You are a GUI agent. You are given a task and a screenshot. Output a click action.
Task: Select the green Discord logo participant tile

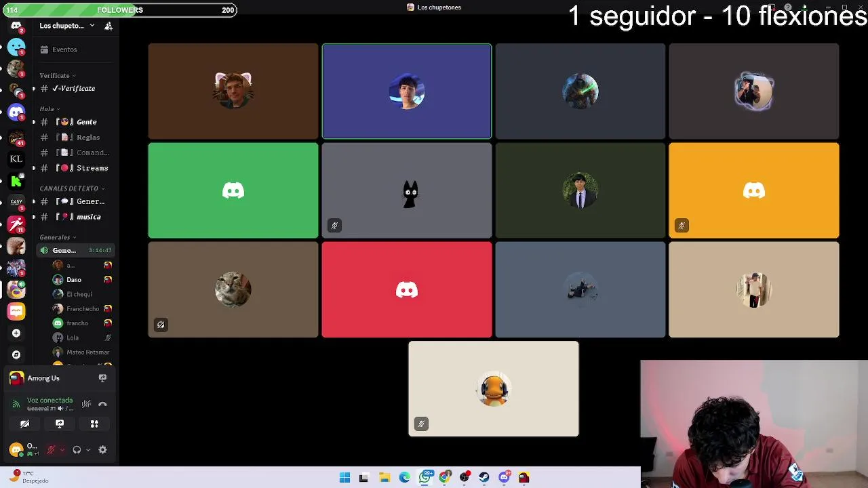(x=233, y=190)
